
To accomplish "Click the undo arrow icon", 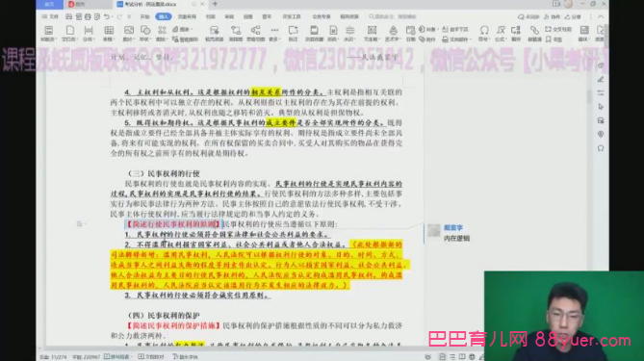I will coord(107,16).
